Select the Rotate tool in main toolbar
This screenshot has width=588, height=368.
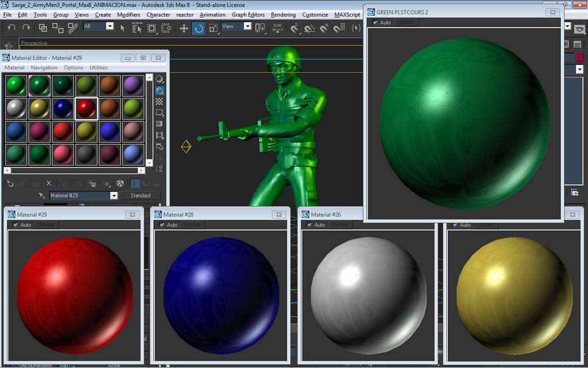click(199, 28)
